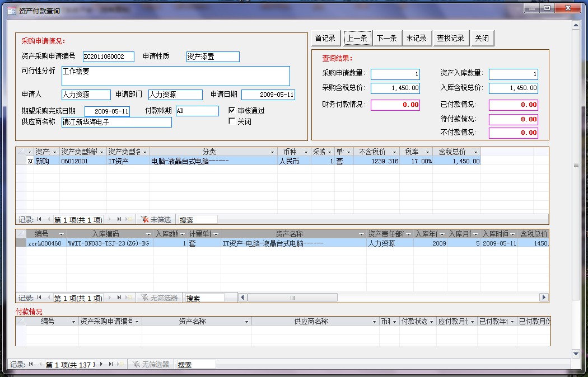Click cell 17.00%

point(416,161)
